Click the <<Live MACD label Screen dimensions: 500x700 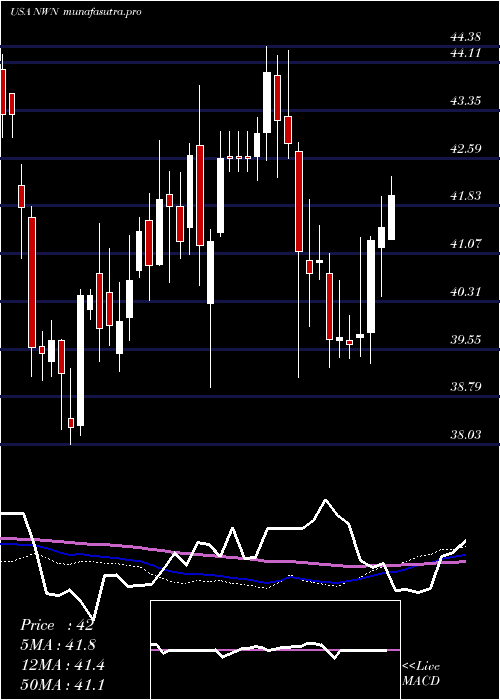tap(421, 674)
